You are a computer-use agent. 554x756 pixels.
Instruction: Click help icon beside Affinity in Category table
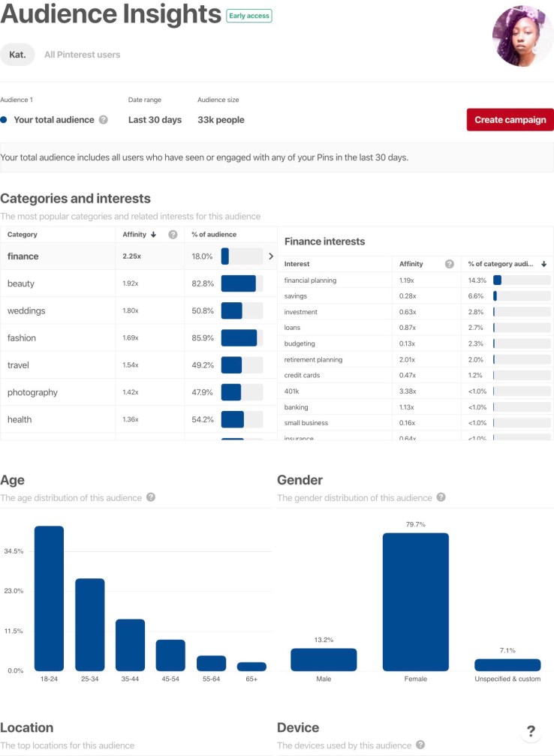pos(173,235)
